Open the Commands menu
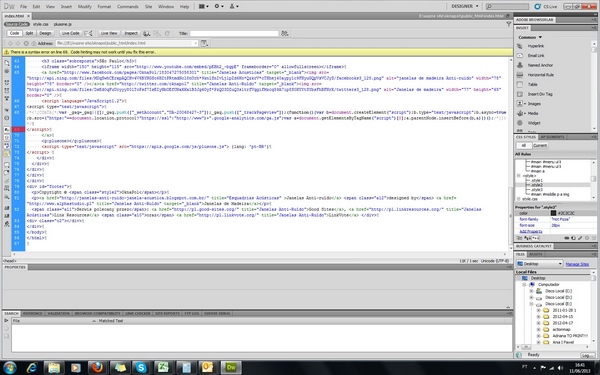This screenshot has height=375, width=600. point(127,7)
